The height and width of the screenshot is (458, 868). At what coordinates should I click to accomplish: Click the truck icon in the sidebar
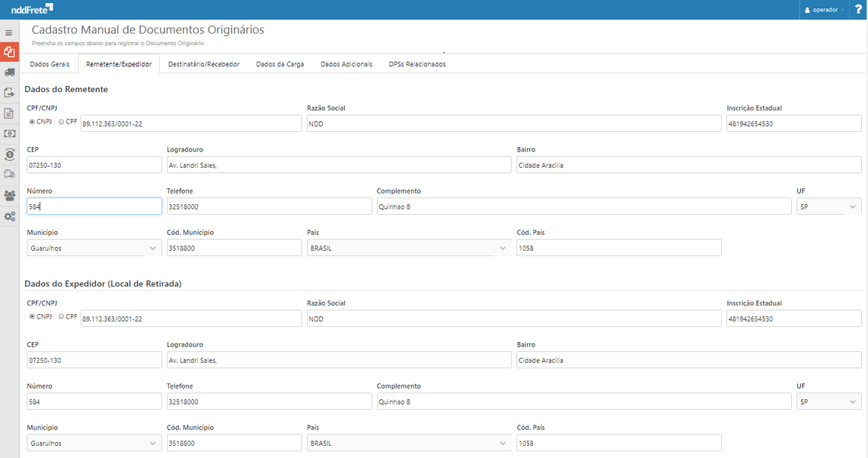(9, 72)
